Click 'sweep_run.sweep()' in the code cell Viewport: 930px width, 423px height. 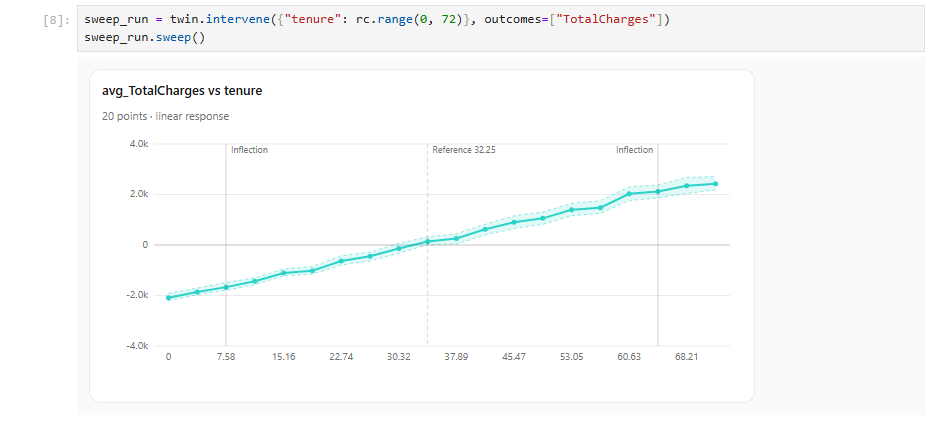coord(145,37)
